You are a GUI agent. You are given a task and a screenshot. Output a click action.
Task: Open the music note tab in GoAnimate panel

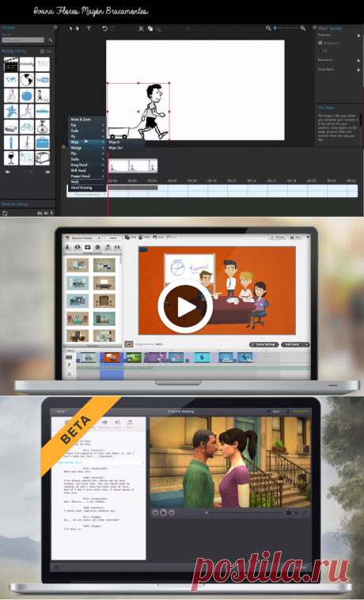coord(108,247)
